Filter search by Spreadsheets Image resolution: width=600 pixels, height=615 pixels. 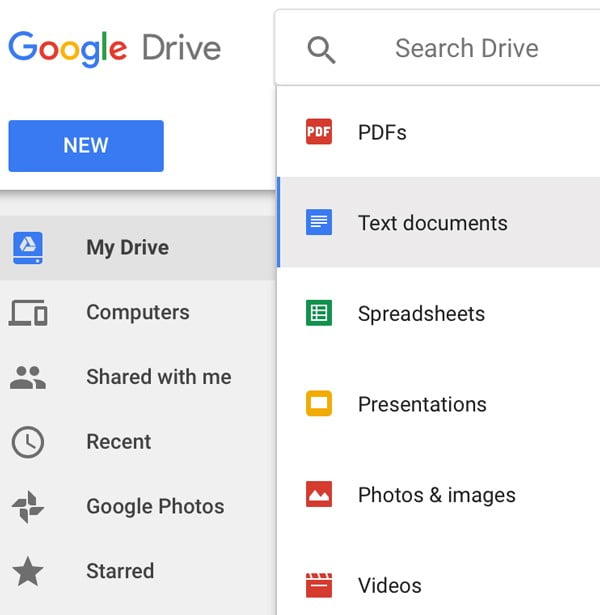click(438, 313)
